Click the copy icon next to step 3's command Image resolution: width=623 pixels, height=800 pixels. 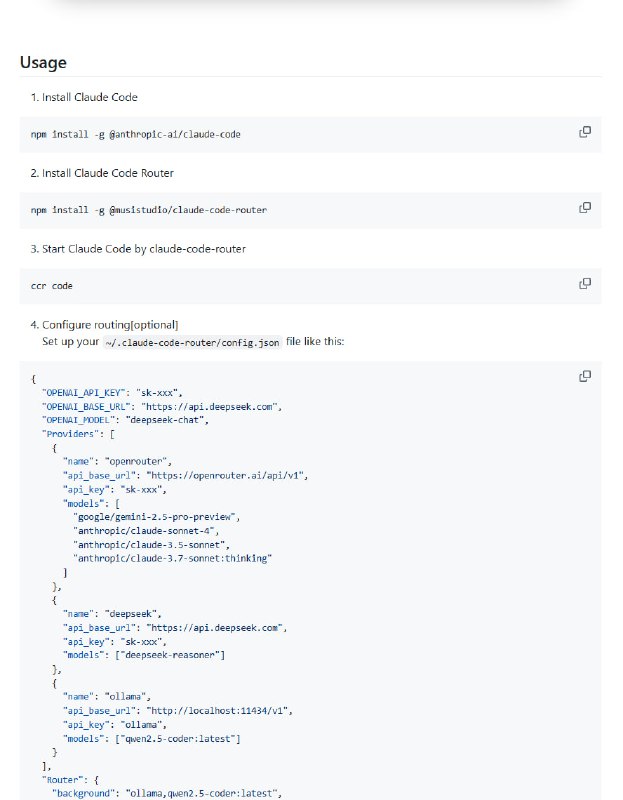pos(585,282)
